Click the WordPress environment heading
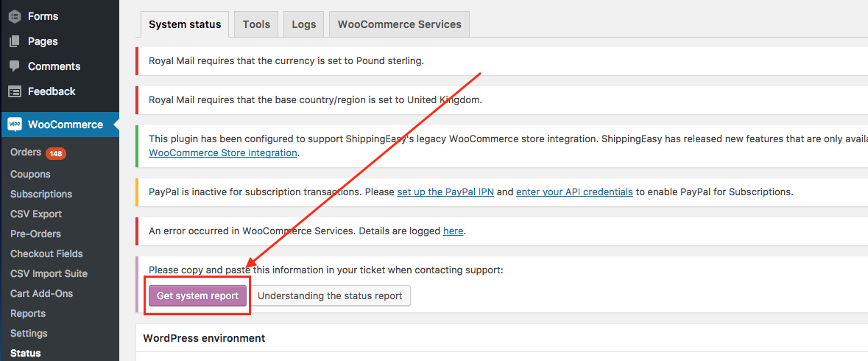Viewport: 868px width, 361px height. click(204, 337)
